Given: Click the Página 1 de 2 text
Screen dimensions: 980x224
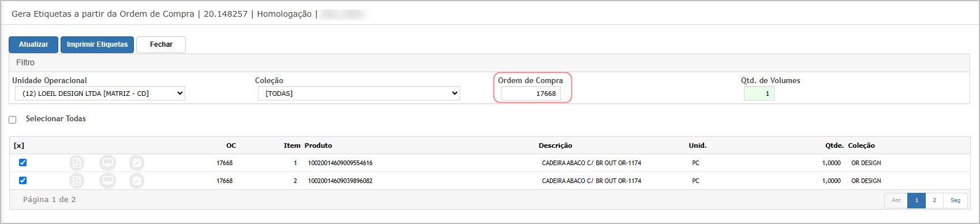Looking at the screenshot, I should click(x=50, y=199).
